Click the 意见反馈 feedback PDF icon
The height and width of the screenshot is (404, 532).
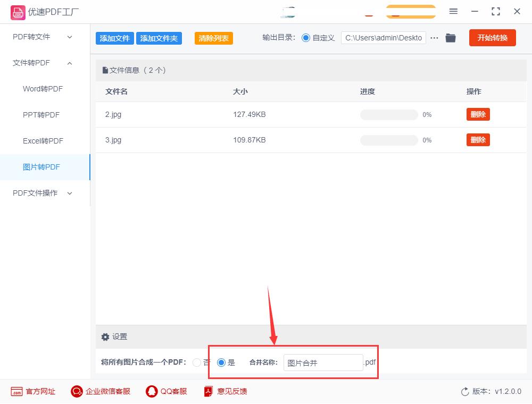[207, 391]
